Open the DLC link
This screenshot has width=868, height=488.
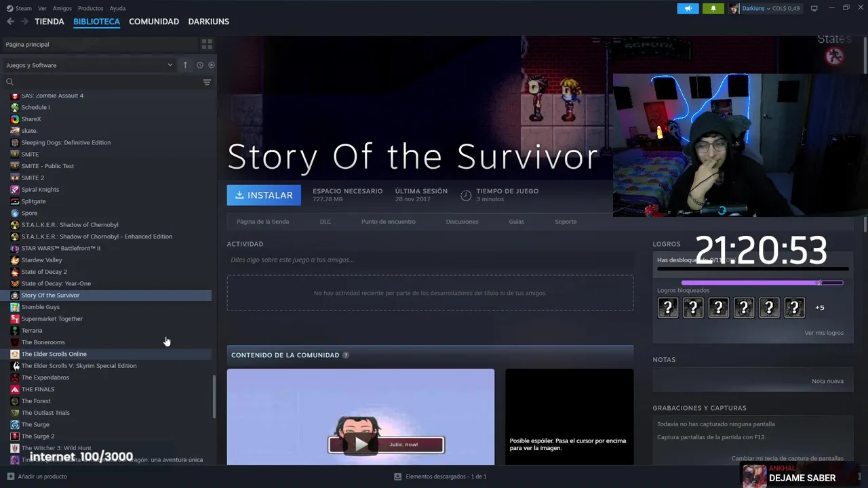click(325, 222)
